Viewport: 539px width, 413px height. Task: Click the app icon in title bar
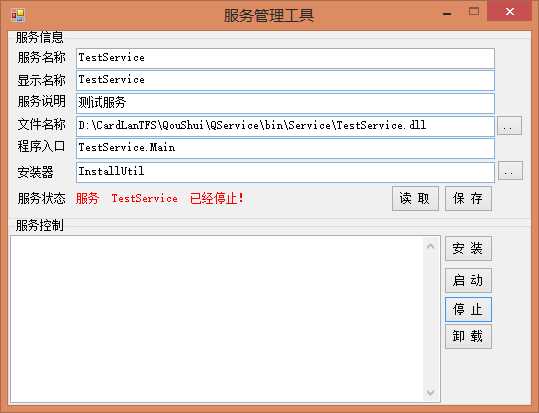coord(18,15)
